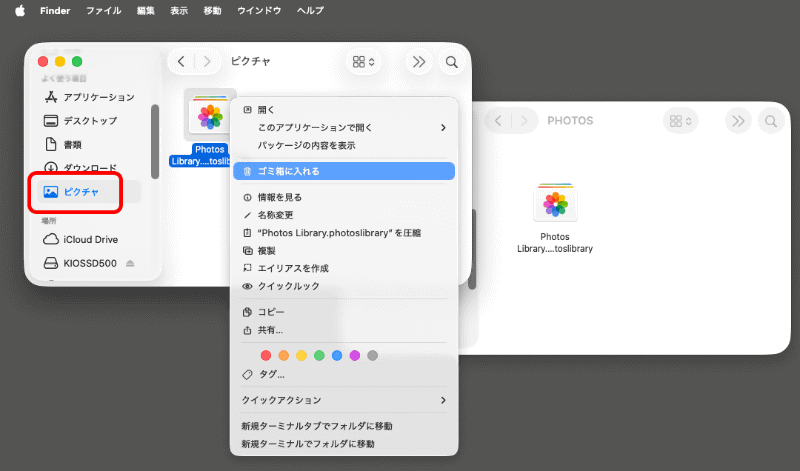Show more toolbar items in PHOTOS window
Image resolution: width=800 pixels, height=471 pixels.
[x=738, y=121]
